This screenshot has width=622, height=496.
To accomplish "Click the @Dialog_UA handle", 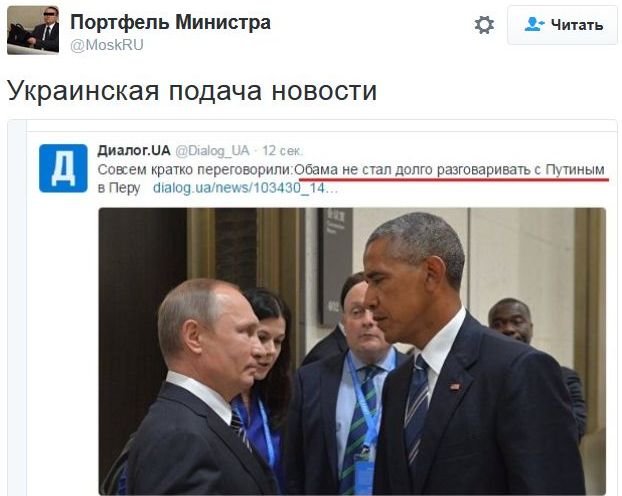I will tap(212, 151).
